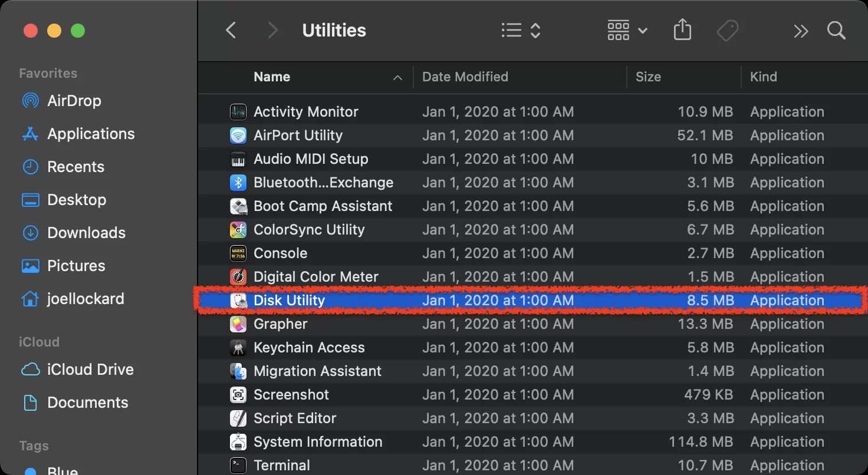This screenshot has width=868, height=475.
Task: Select the ColorSync Utility icon
Action: coord(238,229)
